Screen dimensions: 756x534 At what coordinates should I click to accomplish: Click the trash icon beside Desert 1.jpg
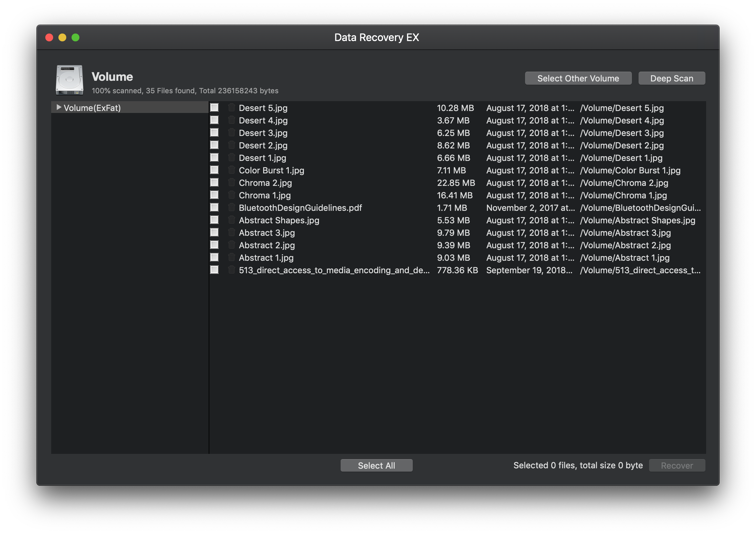pos(231,158)
